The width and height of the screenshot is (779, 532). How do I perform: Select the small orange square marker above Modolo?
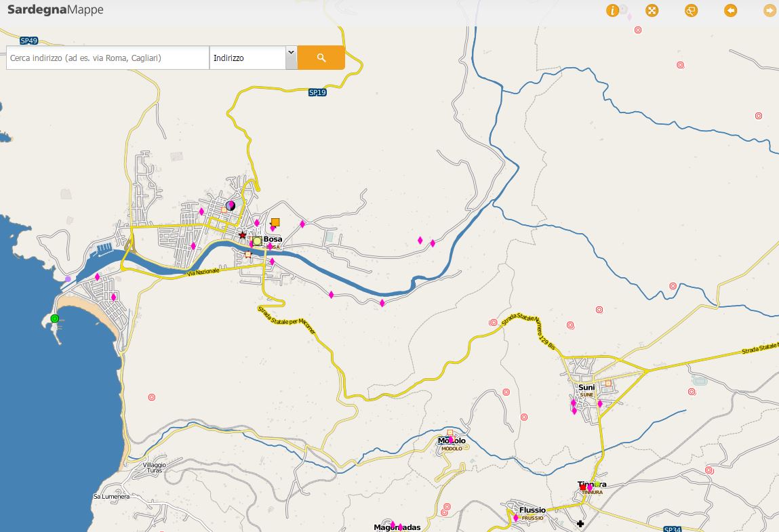(x=450, y=432)
